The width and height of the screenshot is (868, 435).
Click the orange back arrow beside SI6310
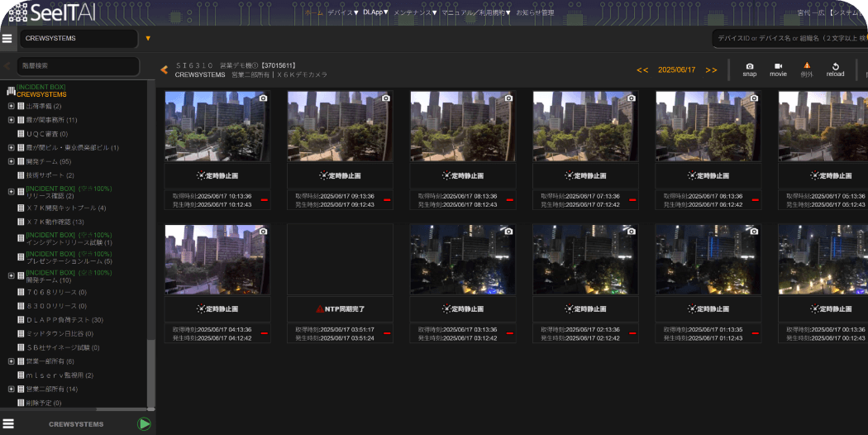click(164, 69)
